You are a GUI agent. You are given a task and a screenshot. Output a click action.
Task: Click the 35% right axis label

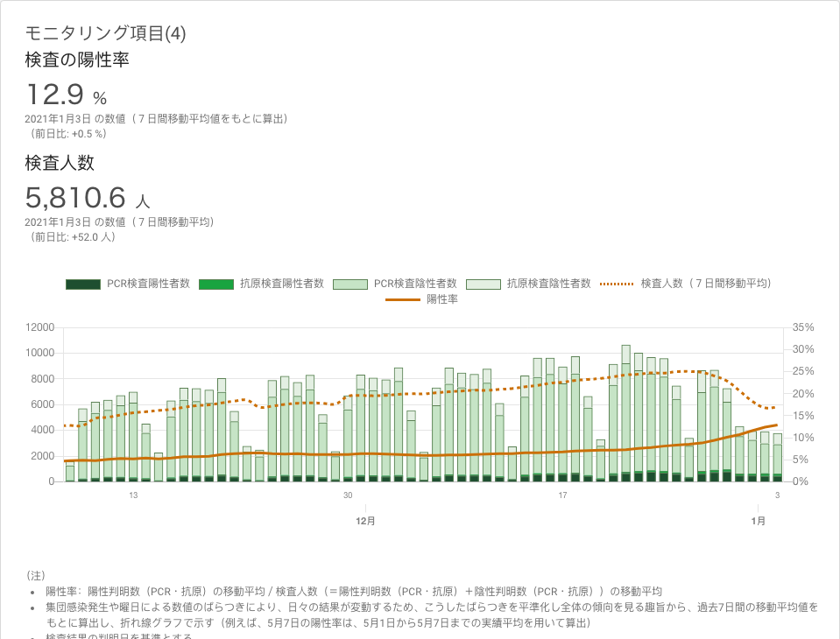(803, 327)
